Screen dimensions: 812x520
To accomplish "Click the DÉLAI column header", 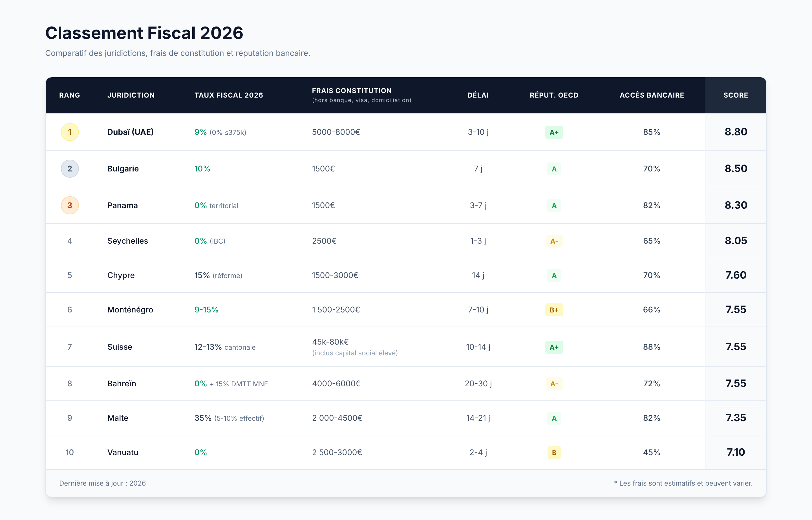I will tap(478, 95).
